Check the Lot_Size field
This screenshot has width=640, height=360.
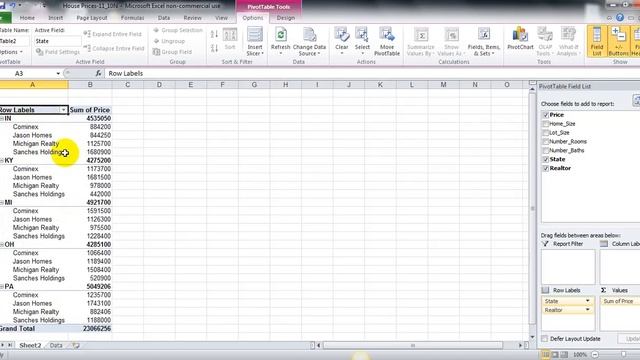546,133
